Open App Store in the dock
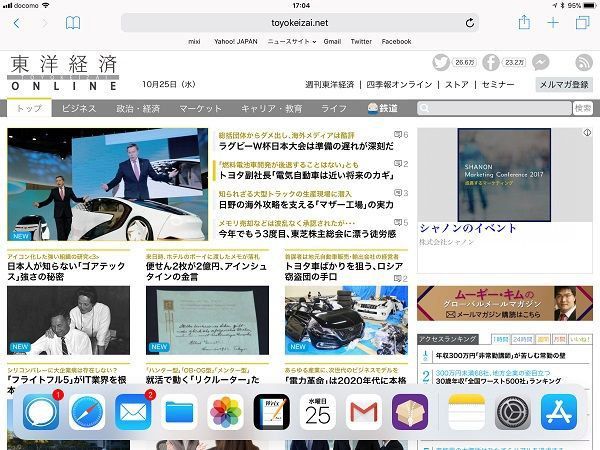Screen dimensions: 600x450 [x=559, y=412]
